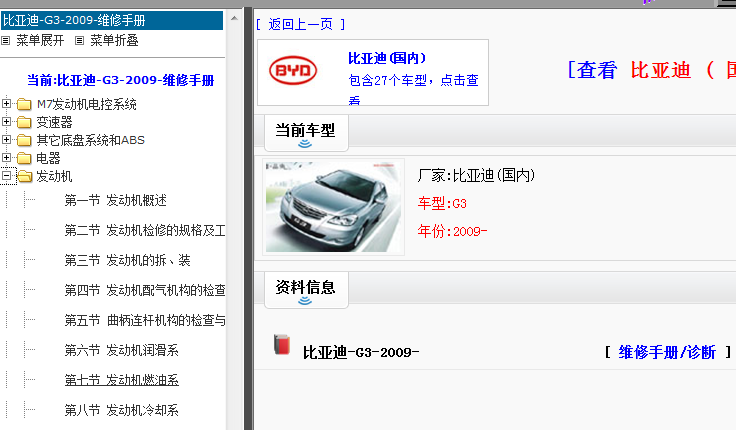Click the 比亚迪-G3-2009-维修手册 title bar

(x=112, y=21)
